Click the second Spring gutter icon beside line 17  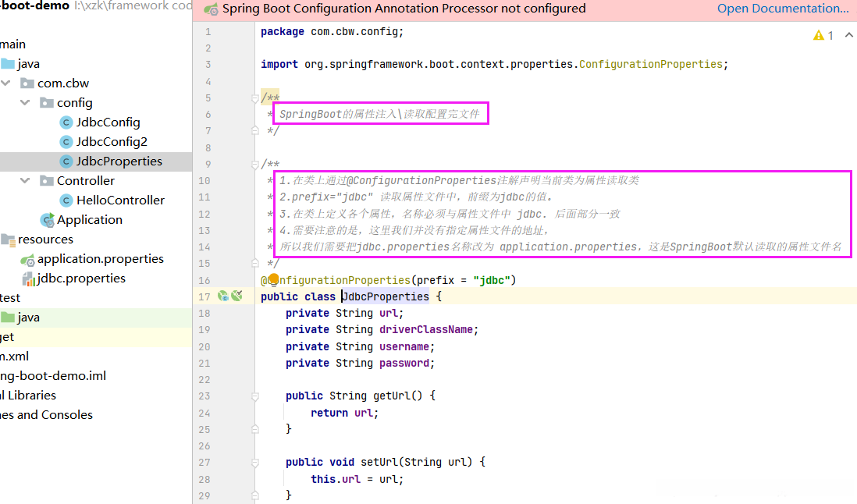point(236,296)
